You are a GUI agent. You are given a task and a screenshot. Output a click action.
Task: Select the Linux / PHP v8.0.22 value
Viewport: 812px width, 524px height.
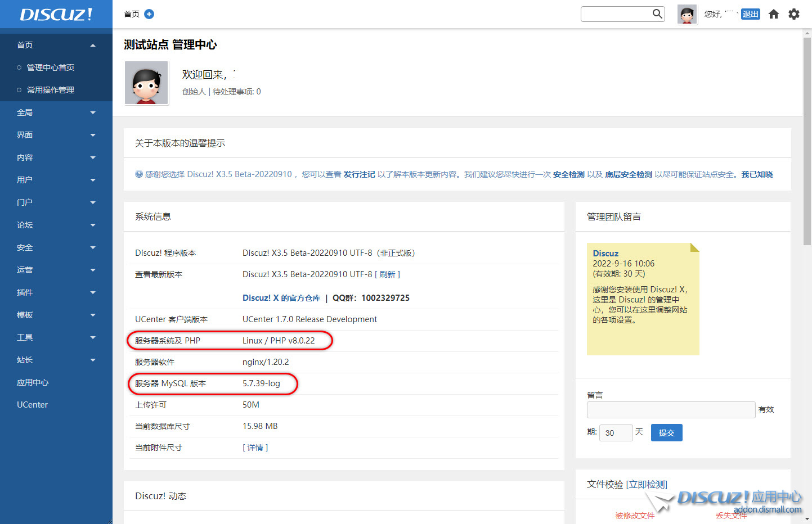click(x=279, y=341)
